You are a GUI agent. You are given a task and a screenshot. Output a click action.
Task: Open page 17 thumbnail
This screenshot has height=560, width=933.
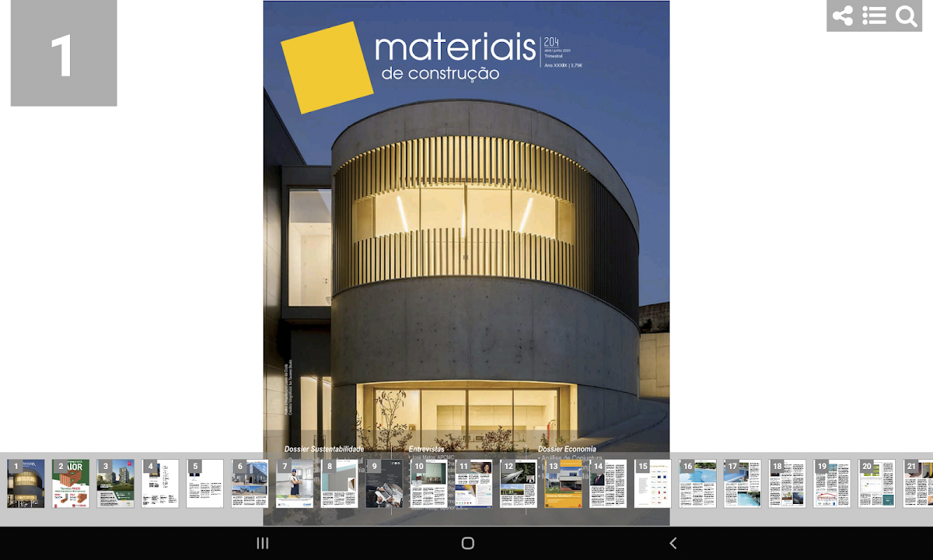(x=743, y=484)
